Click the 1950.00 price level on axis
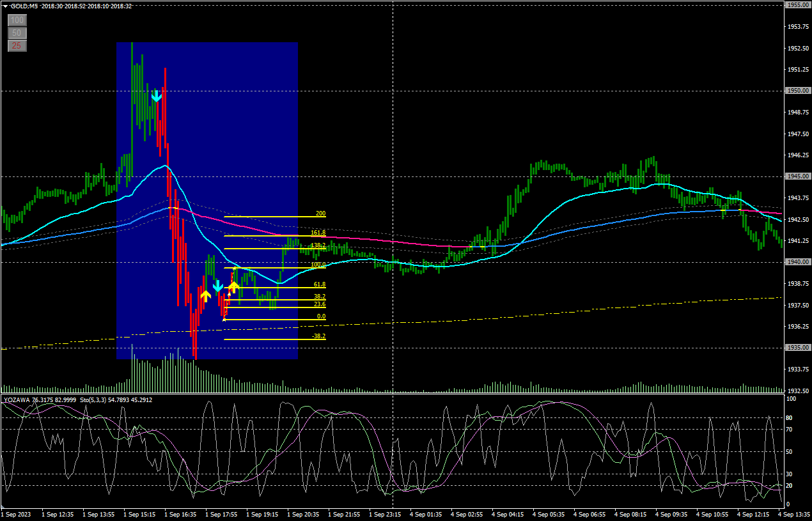Image resolution: width=812 pixels, height=521 pixels. click(x=797, y=91)
